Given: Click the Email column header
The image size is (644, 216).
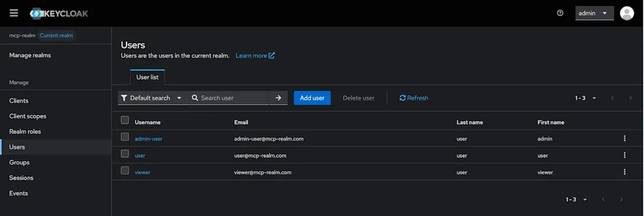Looking at the screenshot, I should tap(241, 122).
